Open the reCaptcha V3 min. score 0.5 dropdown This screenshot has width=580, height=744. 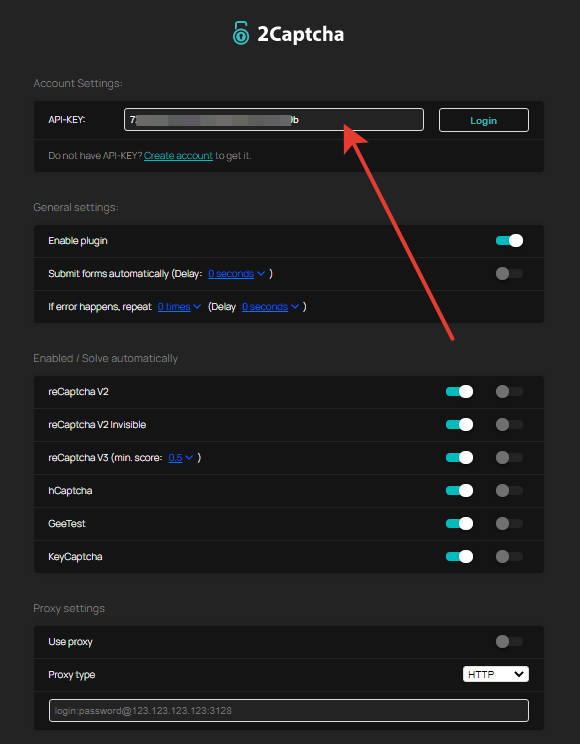(181, 457)
